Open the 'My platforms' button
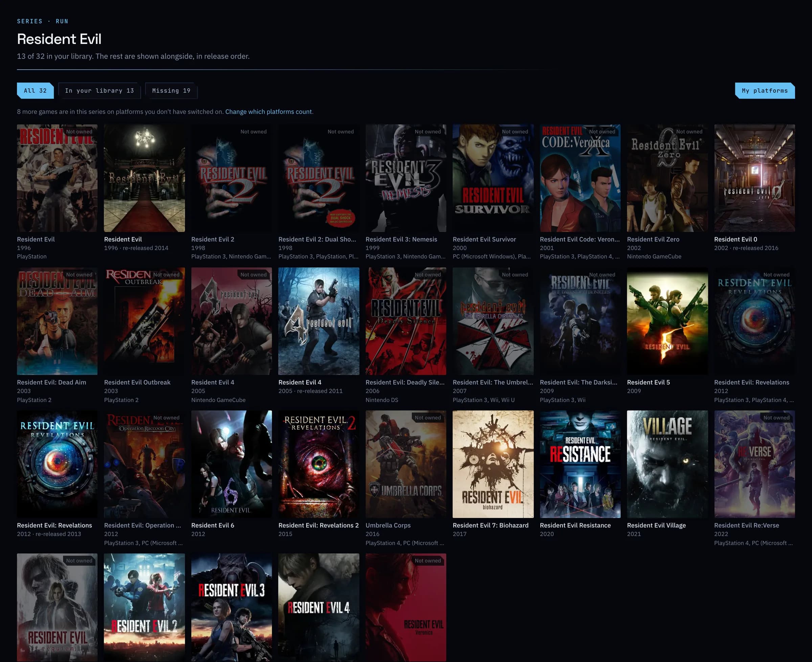 pyautogui.click(x=765, y=91)
